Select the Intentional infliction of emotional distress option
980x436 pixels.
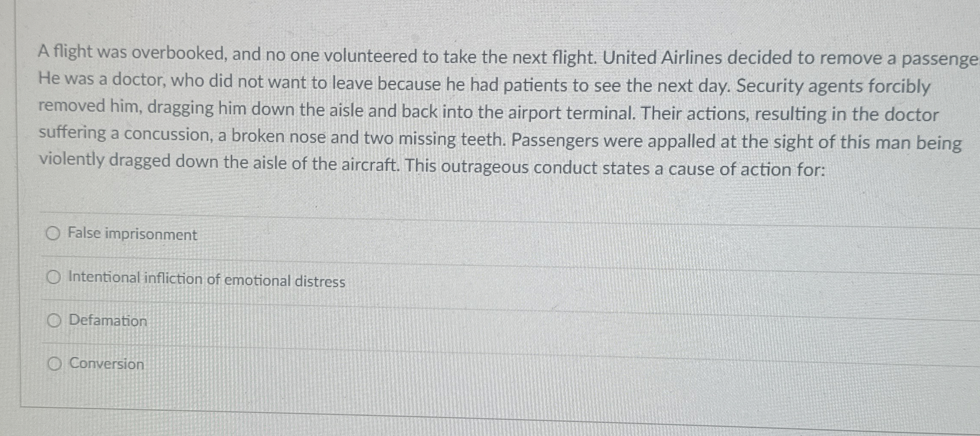53,278
